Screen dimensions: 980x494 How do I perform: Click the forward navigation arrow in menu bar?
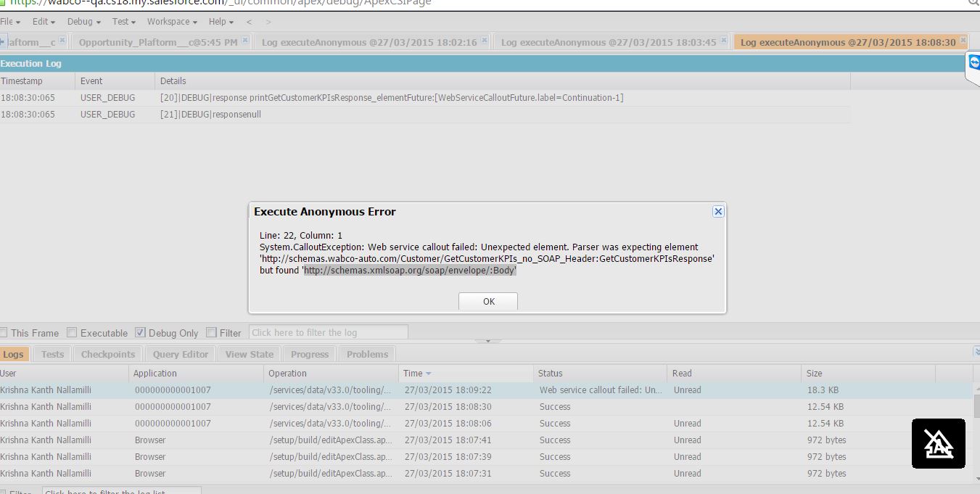(x=268, y=22)
